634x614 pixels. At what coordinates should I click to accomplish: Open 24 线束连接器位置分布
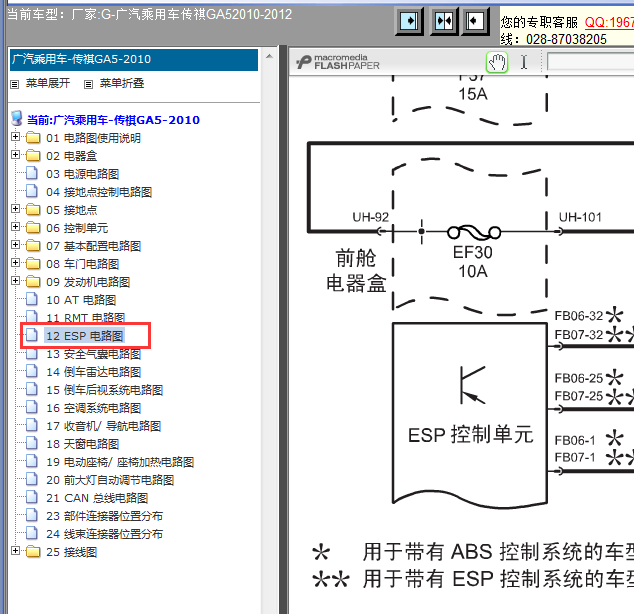click(104, 534)
